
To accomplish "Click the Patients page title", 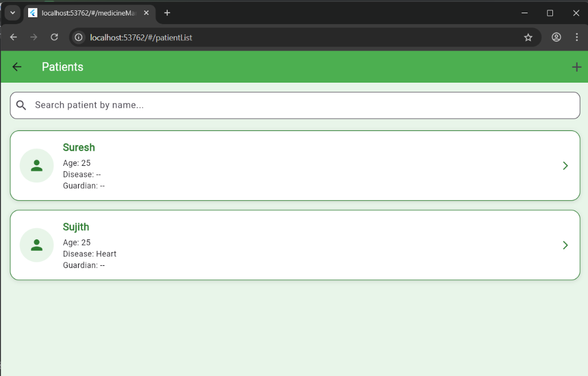I will [63, 67].
